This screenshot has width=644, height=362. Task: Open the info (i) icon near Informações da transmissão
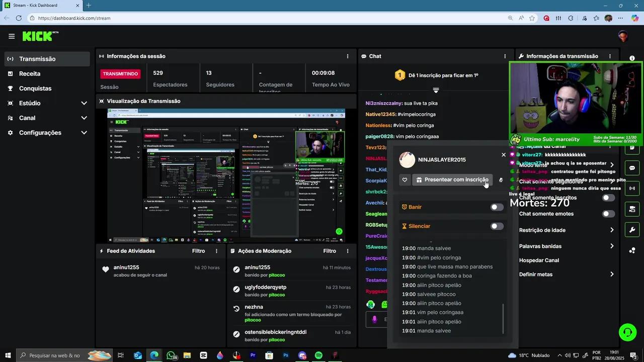tap(632, 58)
